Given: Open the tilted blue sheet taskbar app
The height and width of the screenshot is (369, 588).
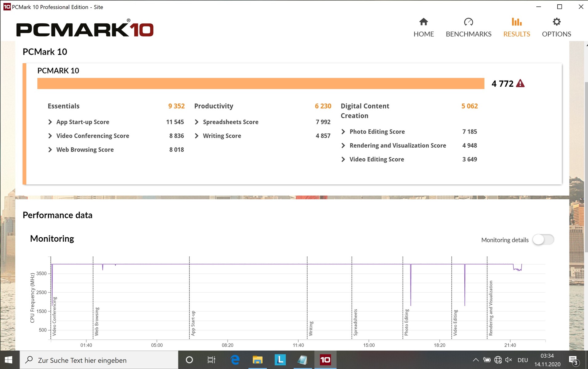Looking at the screenshot, I should (303, 360).
